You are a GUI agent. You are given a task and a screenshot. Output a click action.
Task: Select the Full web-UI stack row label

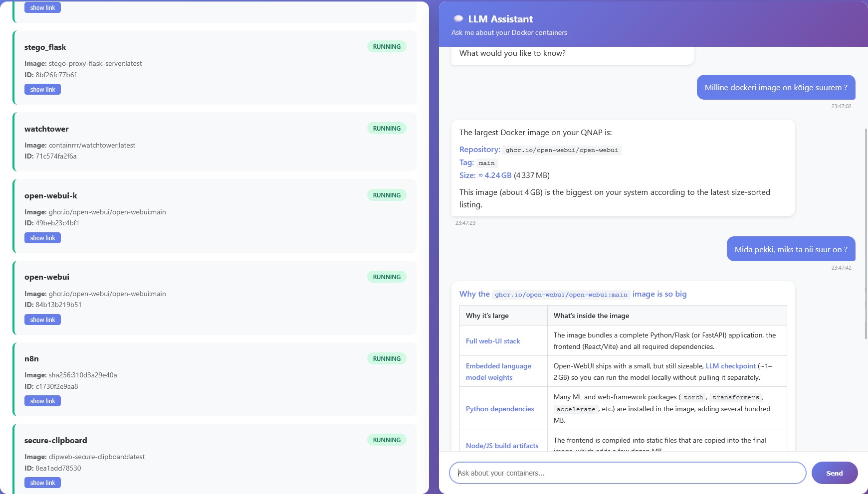493,341
